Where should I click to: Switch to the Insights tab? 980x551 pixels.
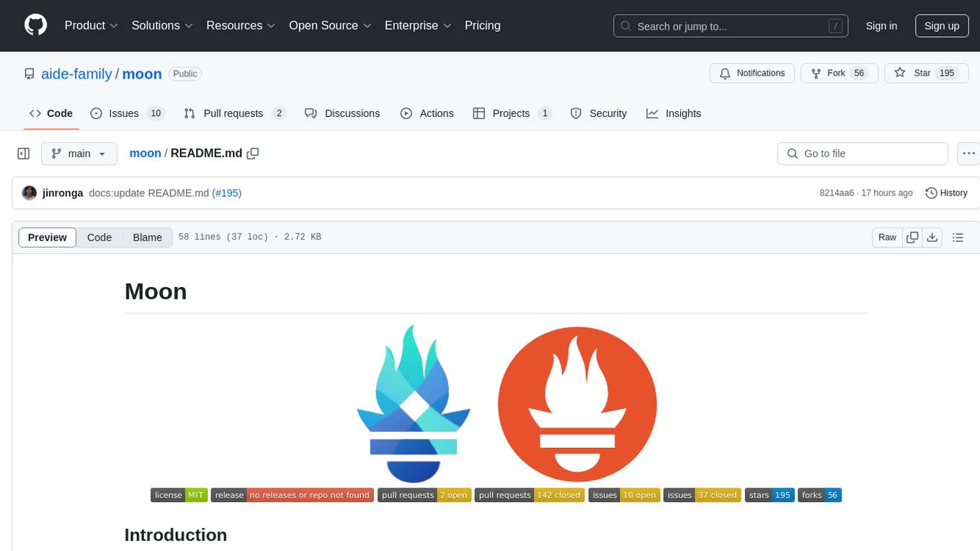[x=674, y=113]
